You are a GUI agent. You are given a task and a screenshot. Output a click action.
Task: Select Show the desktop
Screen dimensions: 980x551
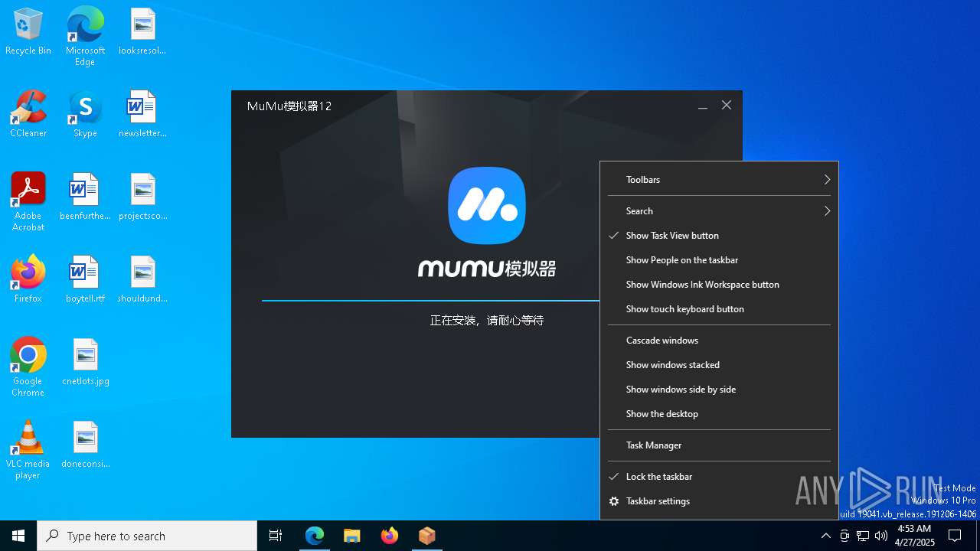click(x=719, y=414)
